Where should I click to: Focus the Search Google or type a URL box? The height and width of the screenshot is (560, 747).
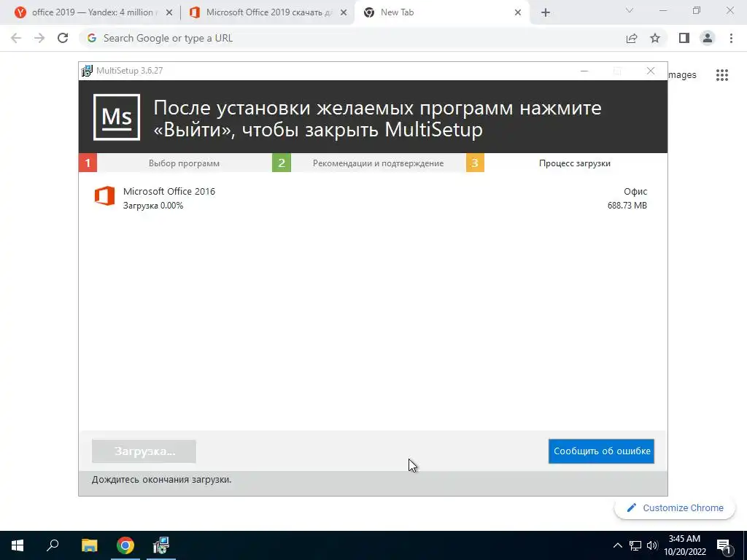[x=352, y=38]
